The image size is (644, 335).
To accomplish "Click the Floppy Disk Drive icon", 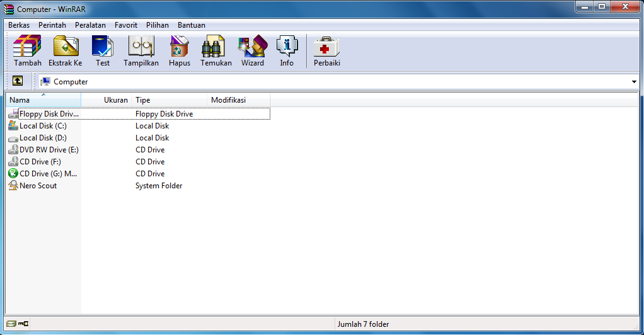I will click(x=13, y=114).
